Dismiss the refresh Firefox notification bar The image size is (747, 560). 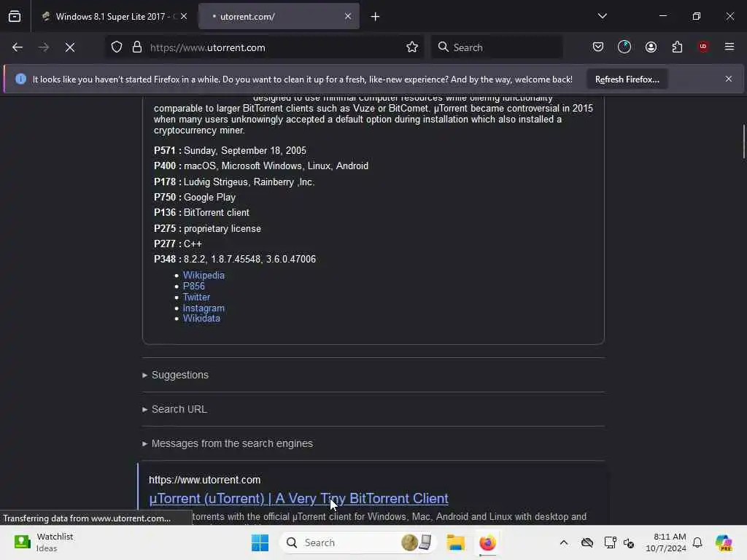point(729,79)
